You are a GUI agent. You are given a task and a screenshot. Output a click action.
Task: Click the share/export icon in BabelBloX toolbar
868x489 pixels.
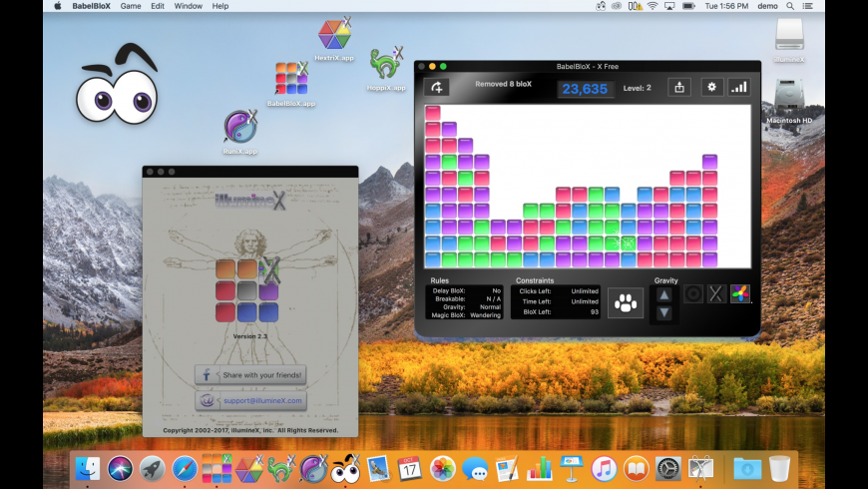pyautogui.click(x=678, y=88)
